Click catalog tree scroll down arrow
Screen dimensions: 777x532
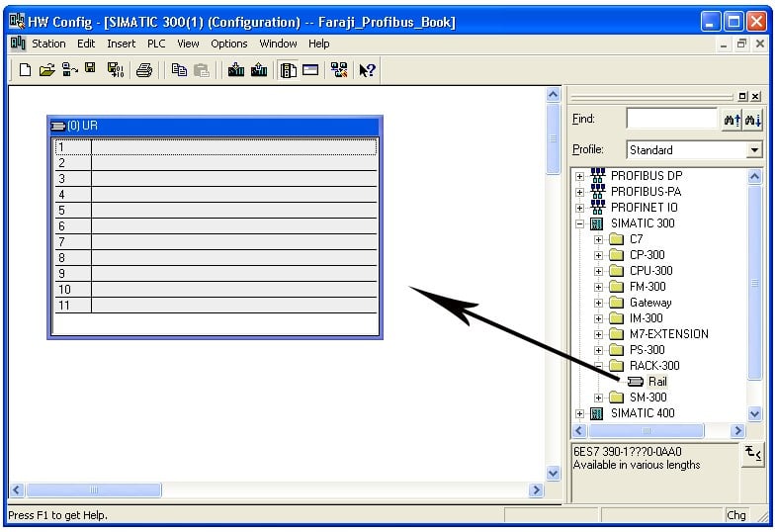(x=754, y=413)
